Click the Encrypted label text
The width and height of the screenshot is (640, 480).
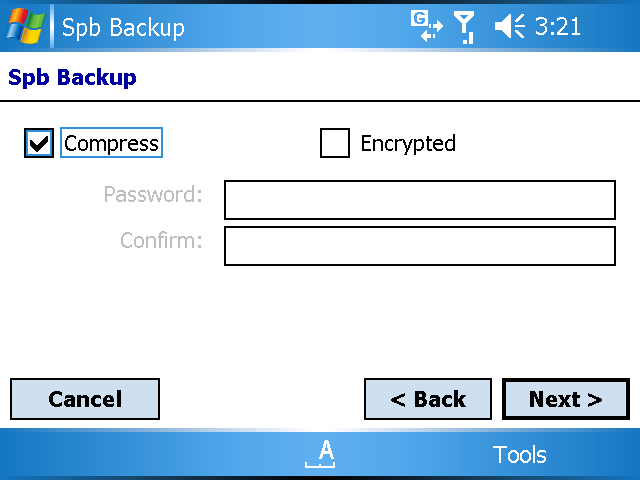(x=408, y=144)
